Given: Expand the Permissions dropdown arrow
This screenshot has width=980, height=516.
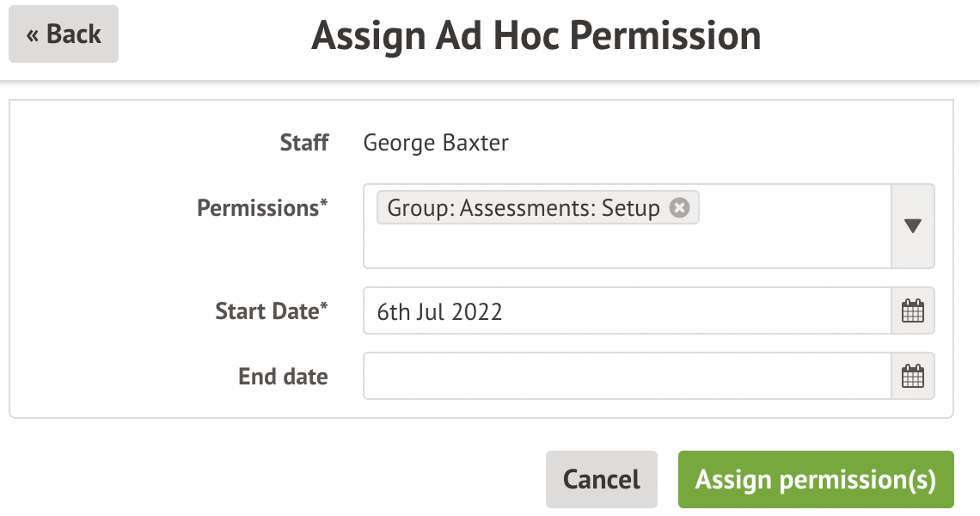Looking at the screenshot, I should [x=912, y=226].
